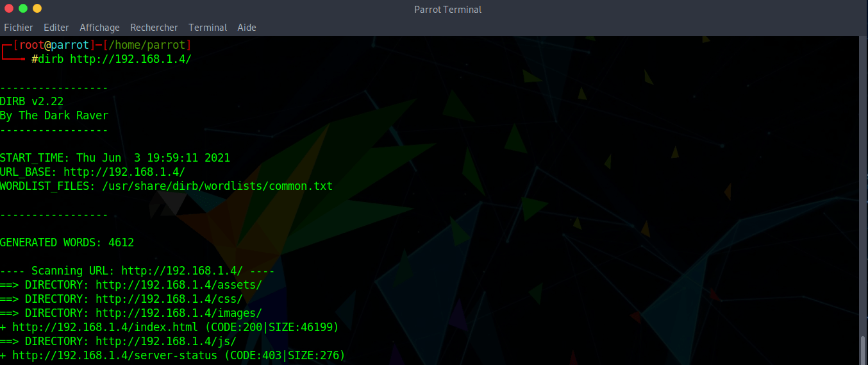Click the assets/ directory URL
Image resolution: width=868 pixels, height=365 pixels.
179,285
